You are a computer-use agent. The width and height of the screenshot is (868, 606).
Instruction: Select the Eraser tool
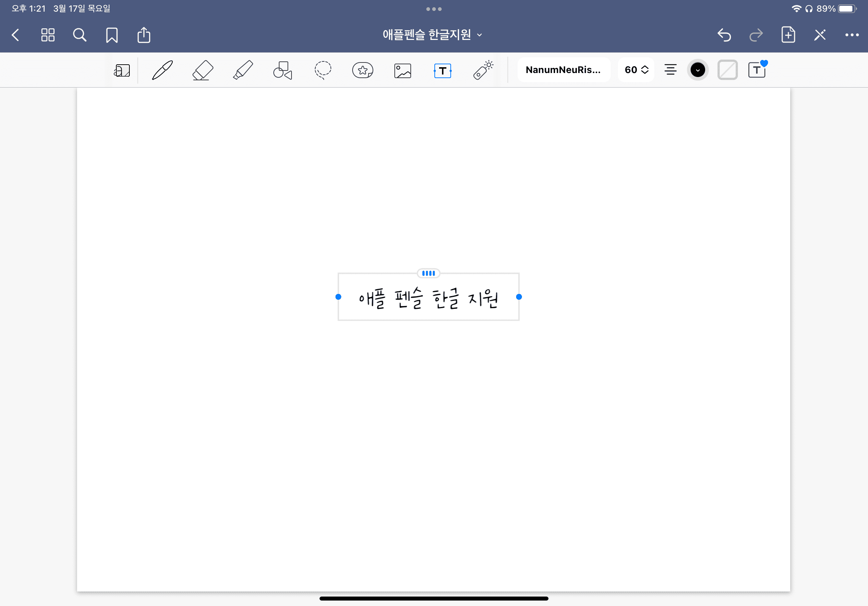click(202, 70)
